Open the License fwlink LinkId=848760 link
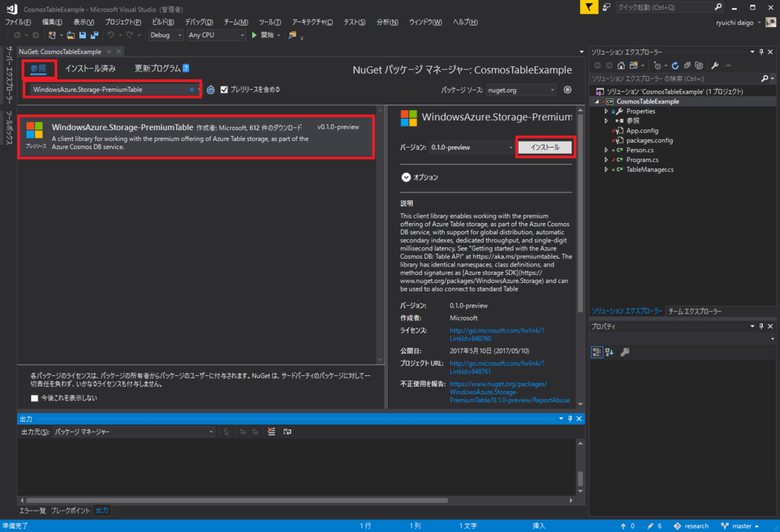The width and height of the screenshot is (780, 532). pyautogui.click(x=497, y=335)
